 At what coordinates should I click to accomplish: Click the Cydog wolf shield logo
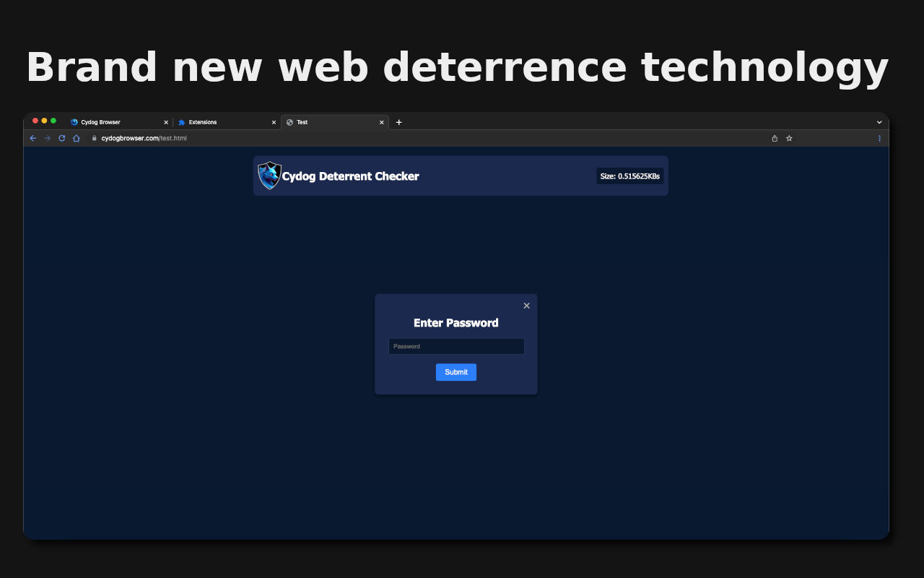pos(269,176)
